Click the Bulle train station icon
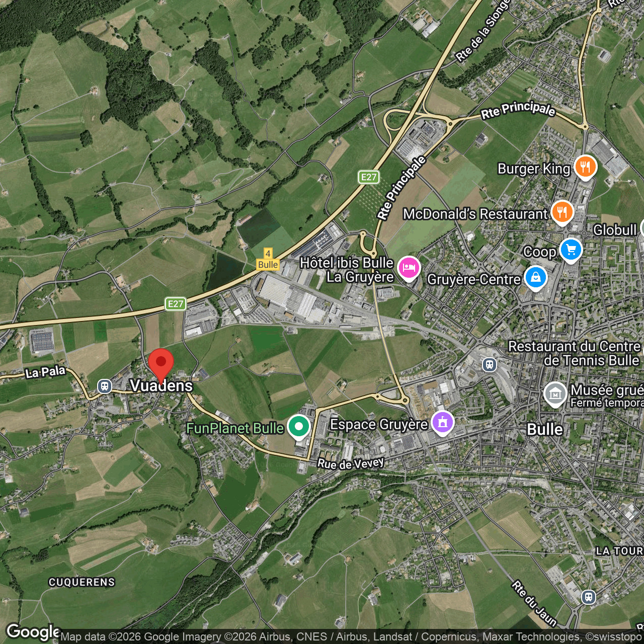The image size is (644, 644). [x=490, y=365]
